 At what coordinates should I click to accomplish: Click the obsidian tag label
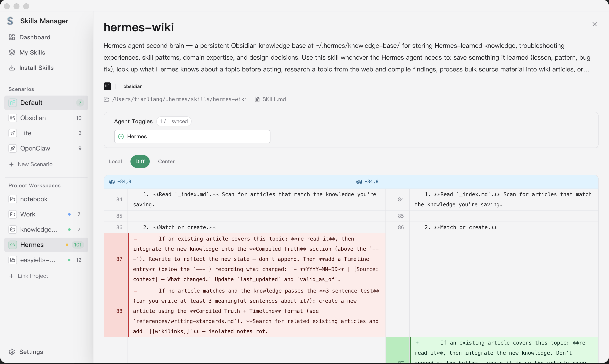[x=133, y=86]
